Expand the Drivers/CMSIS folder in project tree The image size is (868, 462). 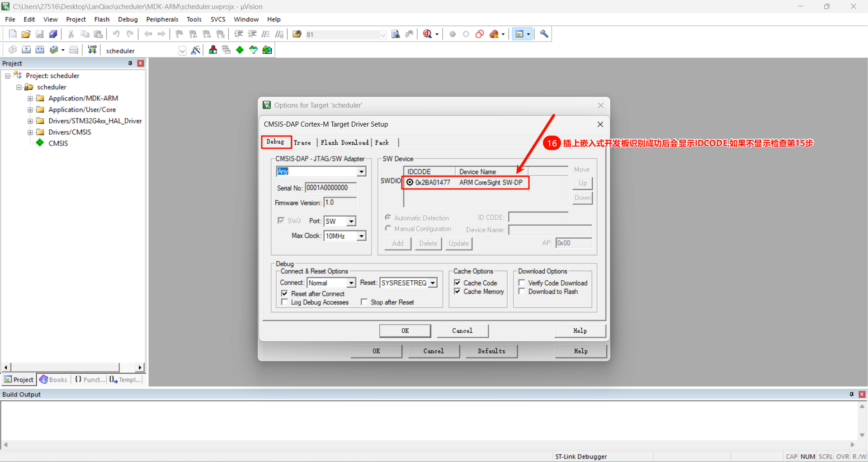point(30,132)
